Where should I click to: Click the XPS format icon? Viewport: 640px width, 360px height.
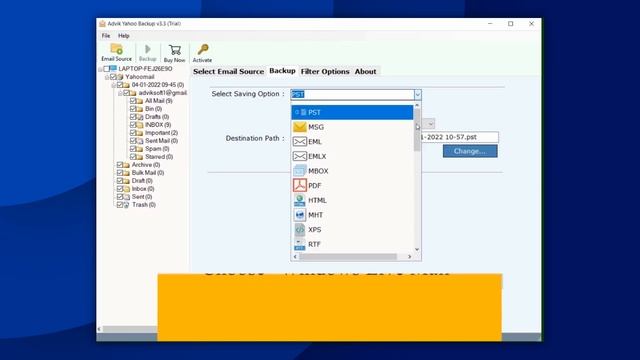click(x=300, y=229)
